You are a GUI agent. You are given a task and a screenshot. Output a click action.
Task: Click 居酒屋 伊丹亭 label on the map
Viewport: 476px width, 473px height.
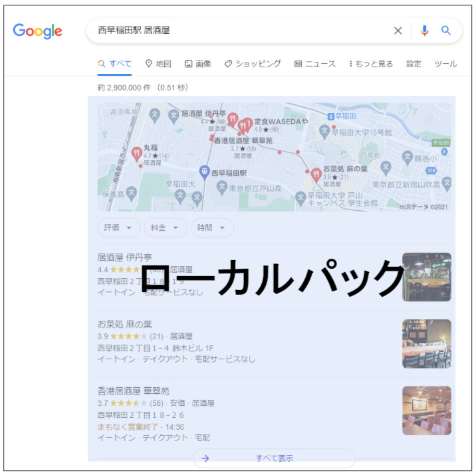click(x=203, y=114)
